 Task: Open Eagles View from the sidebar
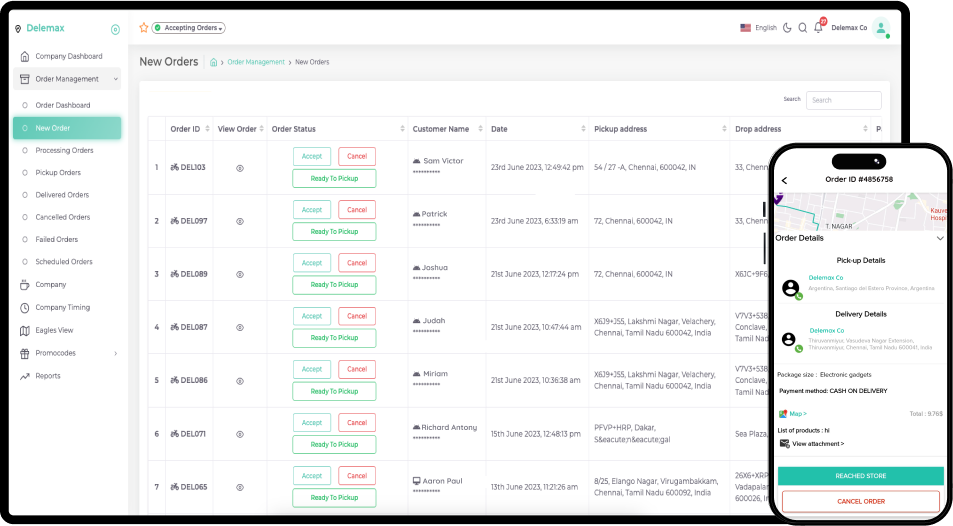click(54, 330)
